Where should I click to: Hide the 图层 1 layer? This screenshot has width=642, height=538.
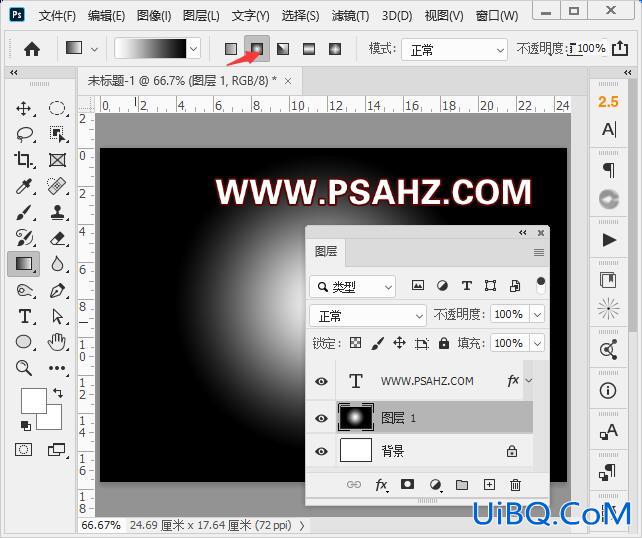tap(321, 418)
